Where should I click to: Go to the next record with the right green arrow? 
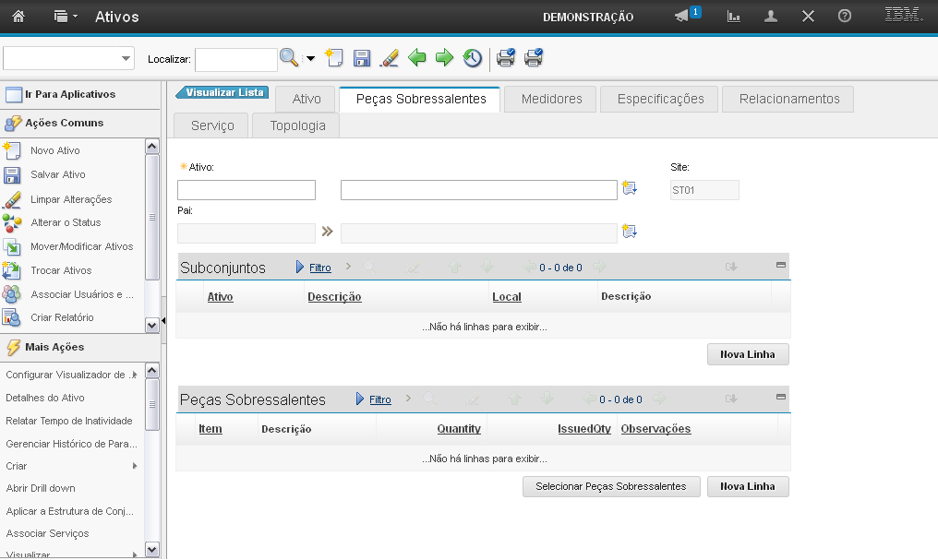[x=444, y=59]
